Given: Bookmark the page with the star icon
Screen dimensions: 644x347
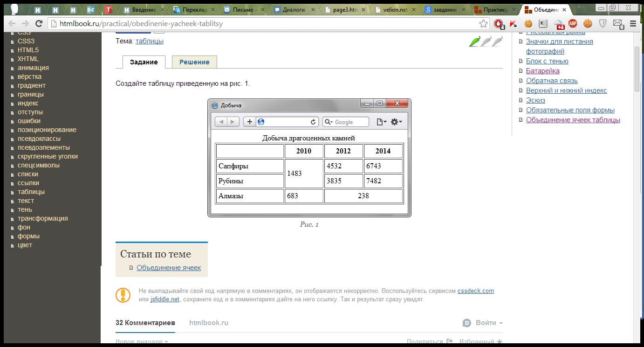Looking at the screenshot, I should [x=484, y=24].
